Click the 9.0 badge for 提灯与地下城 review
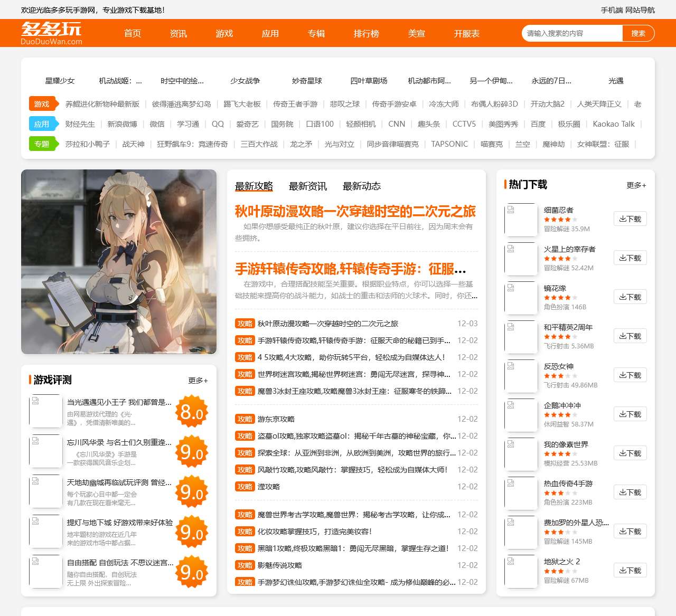676x616 pixels. pyautogui.click(x=192, y=532)
